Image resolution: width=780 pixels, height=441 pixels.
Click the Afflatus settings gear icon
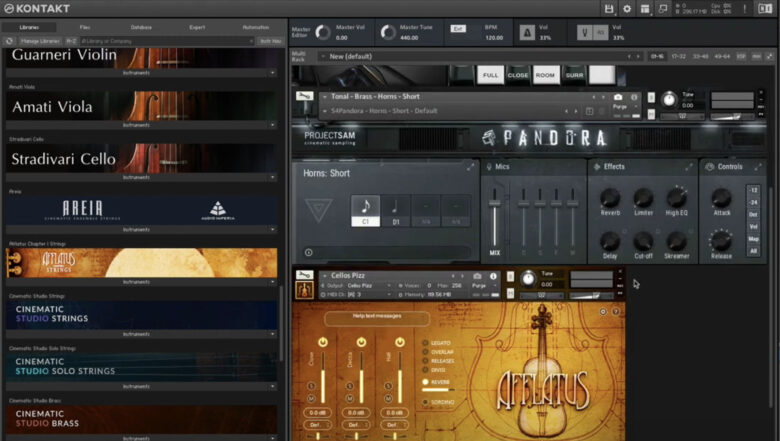click(603, 312)
